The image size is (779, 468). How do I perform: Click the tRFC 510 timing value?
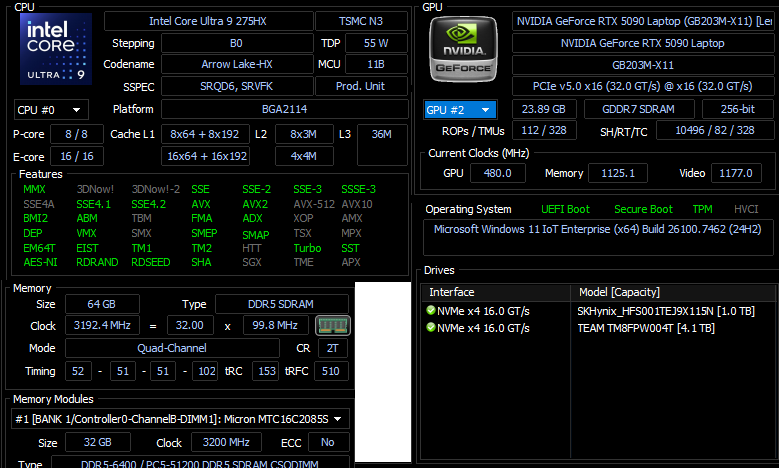click(331, 371)
